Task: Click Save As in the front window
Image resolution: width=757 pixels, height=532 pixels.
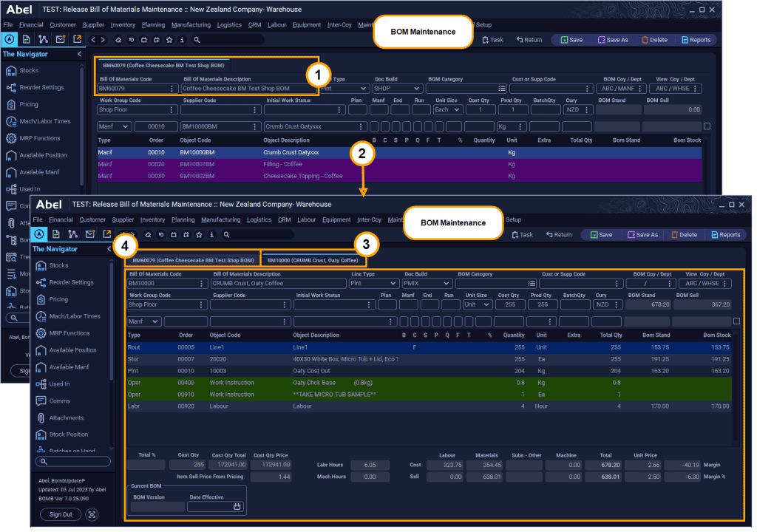Action: (x=642, y=235)
